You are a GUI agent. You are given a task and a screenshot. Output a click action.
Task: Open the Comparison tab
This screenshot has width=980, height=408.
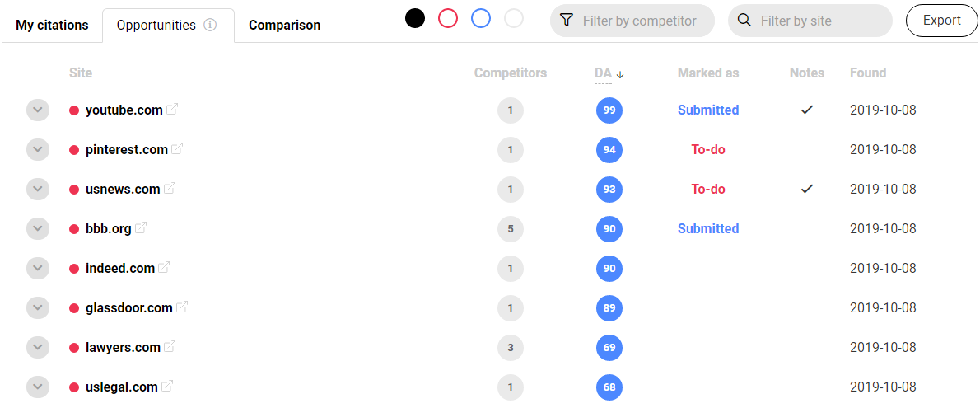(284, 25)
